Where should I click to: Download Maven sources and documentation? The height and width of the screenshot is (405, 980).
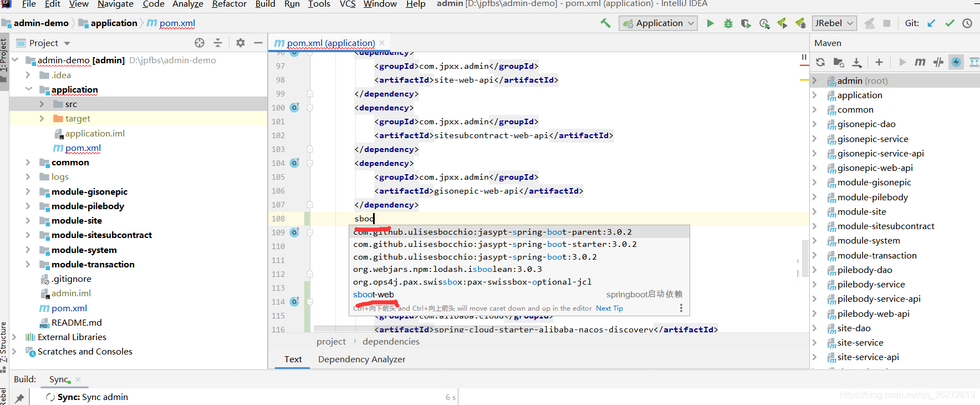tap(857, 62)
